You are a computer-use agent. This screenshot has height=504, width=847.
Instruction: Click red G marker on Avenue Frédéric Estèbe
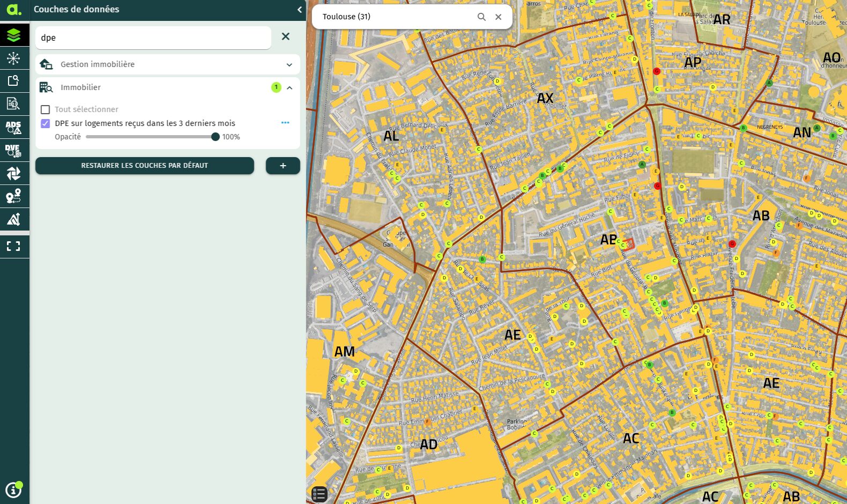click(x=732, y=244)
